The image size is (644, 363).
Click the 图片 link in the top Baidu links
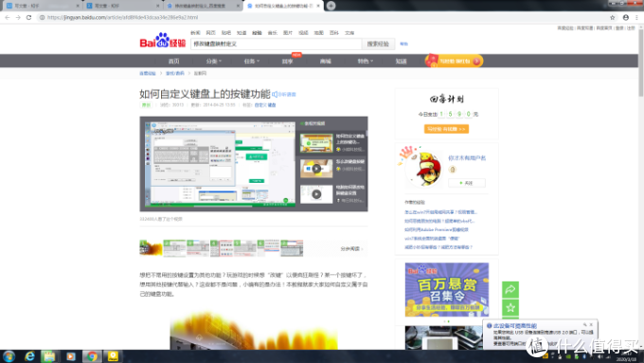pos(288,33)
